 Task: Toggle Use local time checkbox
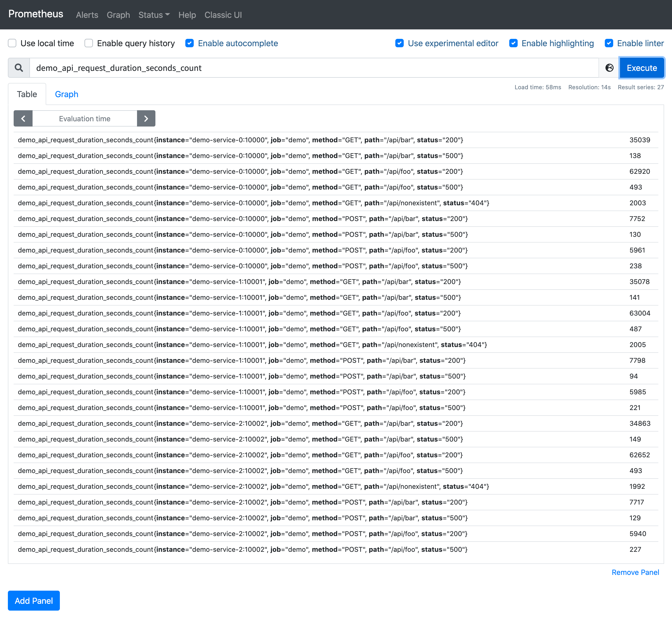12,43
